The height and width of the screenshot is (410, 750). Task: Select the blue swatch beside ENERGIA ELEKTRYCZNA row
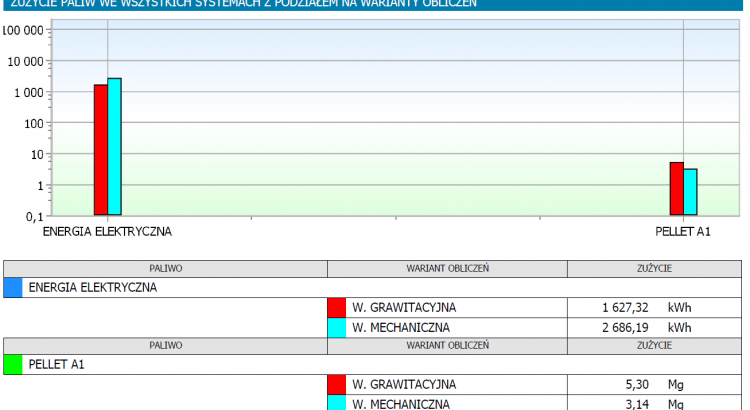tap(13, 288)
